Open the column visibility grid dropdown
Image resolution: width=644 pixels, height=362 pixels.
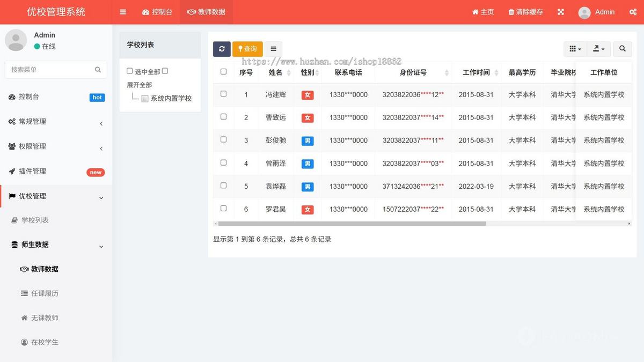tap(574, 48)
